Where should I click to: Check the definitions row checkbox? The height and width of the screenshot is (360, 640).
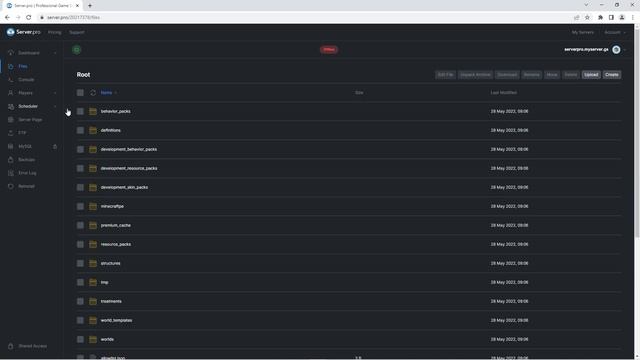[80, 130]
